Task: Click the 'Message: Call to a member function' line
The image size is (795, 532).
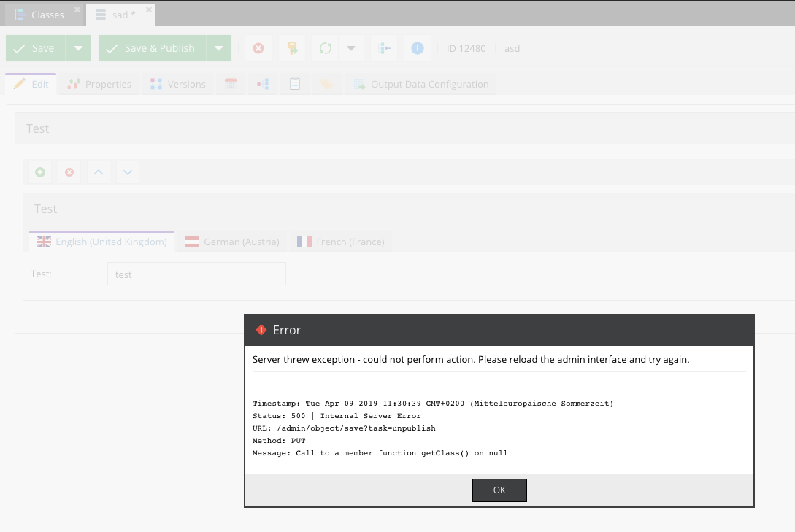Action: click(x=380, y=453)
